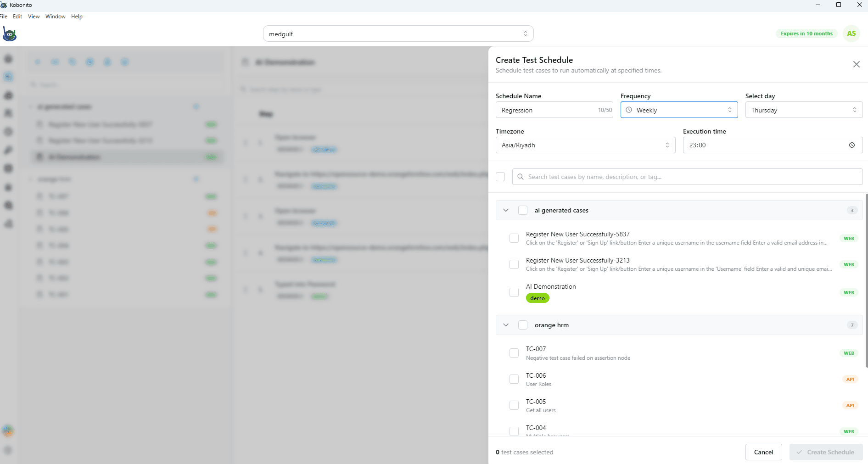Click the clock icon in Execution time
This screenshot has width=868, height=464.
click(851, 145)
